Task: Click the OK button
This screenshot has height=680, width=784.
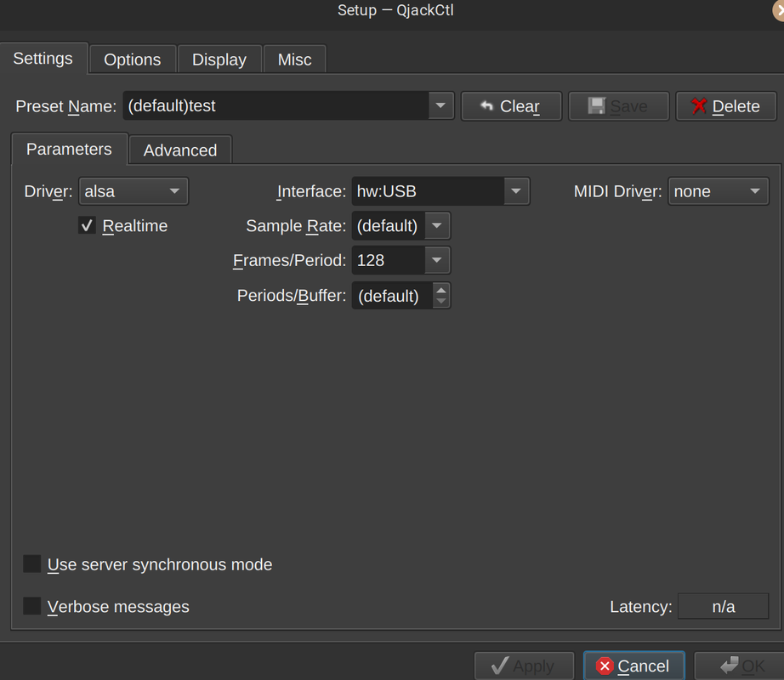Action: click(740, 666)
